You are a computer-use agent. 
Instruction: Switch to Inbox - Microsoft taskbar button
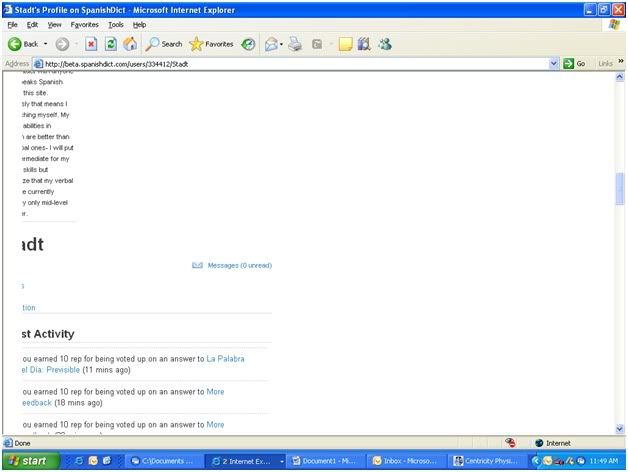(406, 461)
